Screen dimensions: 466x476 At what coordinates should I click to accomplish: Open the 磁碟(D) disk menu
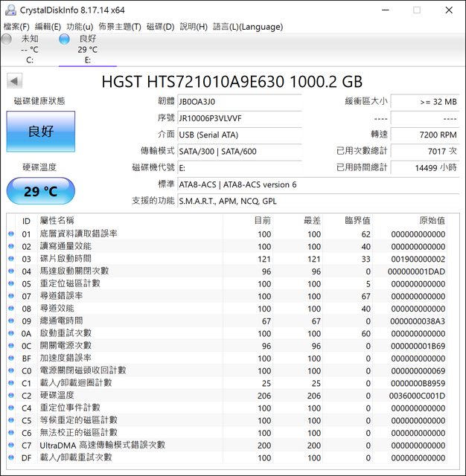[x=160, y=27]
